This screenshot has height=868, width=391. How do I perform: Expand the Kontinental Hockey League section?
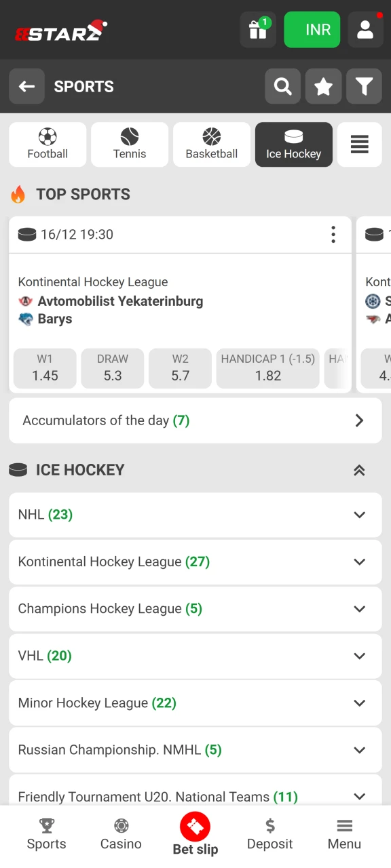click(x=195, y=561)
